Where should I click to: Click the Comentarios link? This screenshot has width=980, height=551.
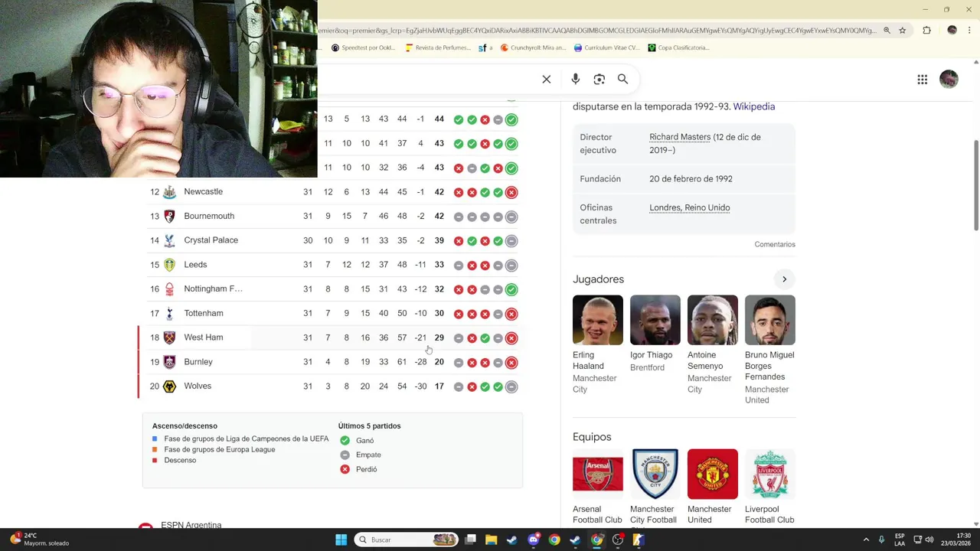pos(775,244)
